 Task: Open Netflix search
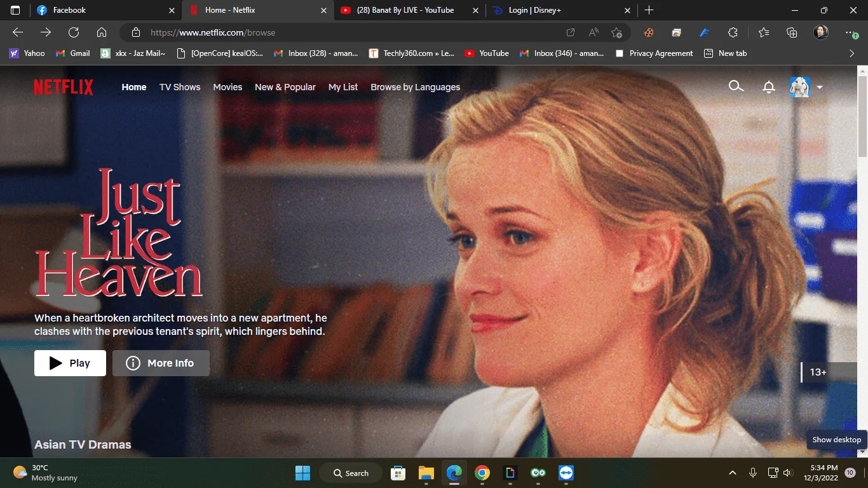click(x=736, y=86)
